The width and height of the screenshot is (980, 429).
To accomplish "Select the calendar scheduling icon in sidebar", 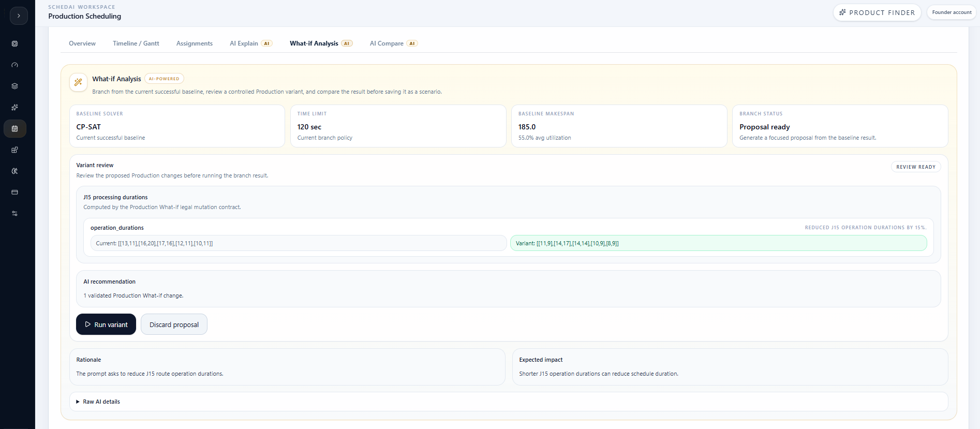I will [x=14, y=129].
